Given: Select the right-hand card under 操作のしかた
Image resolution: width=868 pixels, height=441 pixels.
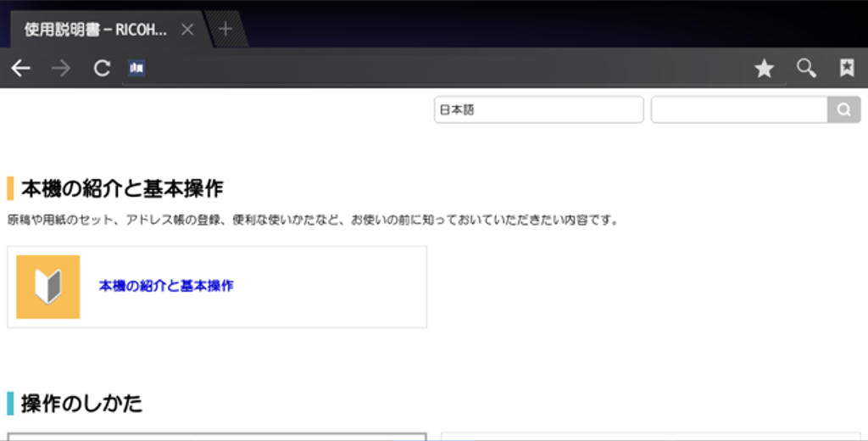Looking at the screenshot, I should coord(650,436).
